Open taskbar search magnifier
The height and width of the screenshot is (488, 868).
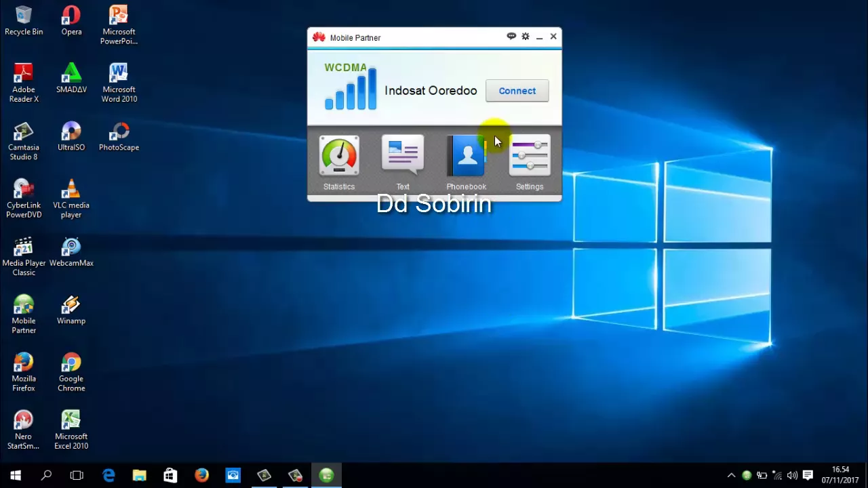[46, 475]
